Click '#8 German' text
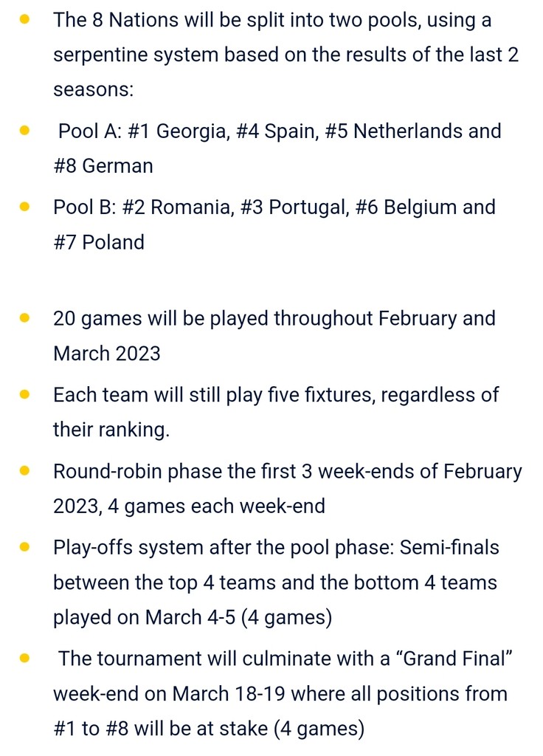543x756 pixels. 103,166
